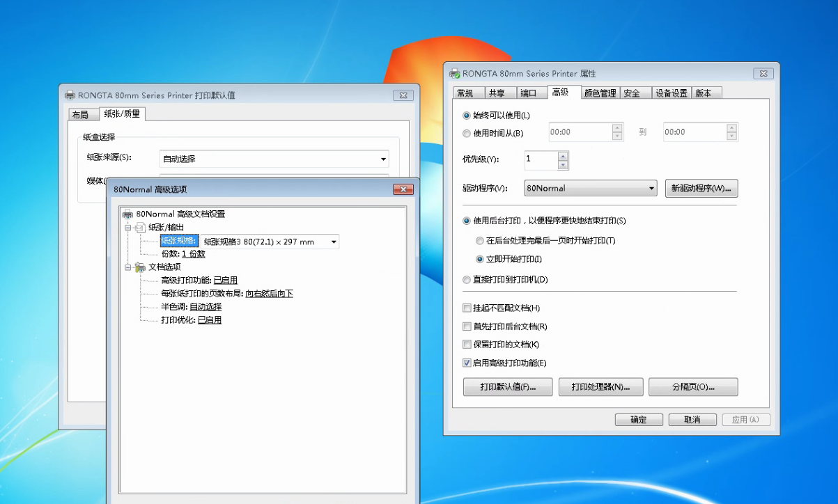Click 确定 in printer Properties window
This screenshot has height=504, width=838.
638,420
